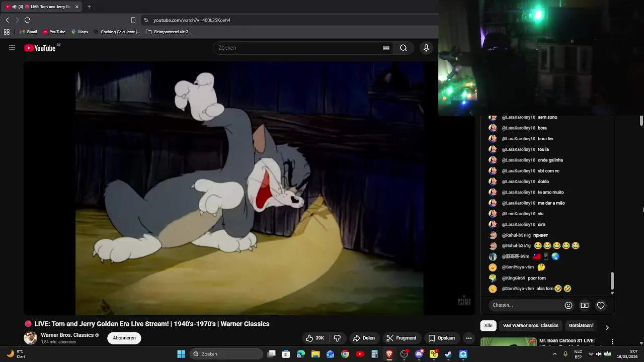Screen dimensions: 644x362
Task: Open the YouTube hamburger guide menu
Action: pos(12,48)
